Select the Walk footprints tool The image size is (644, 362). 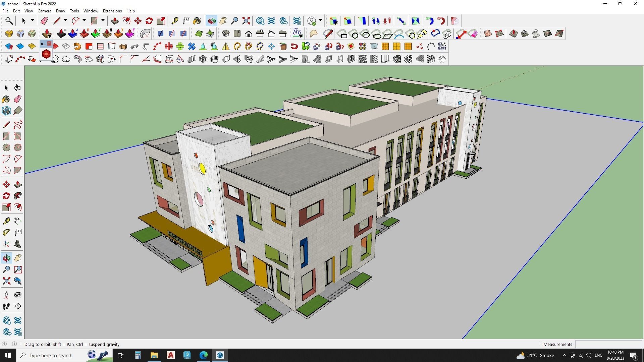(x=6, y=306)
